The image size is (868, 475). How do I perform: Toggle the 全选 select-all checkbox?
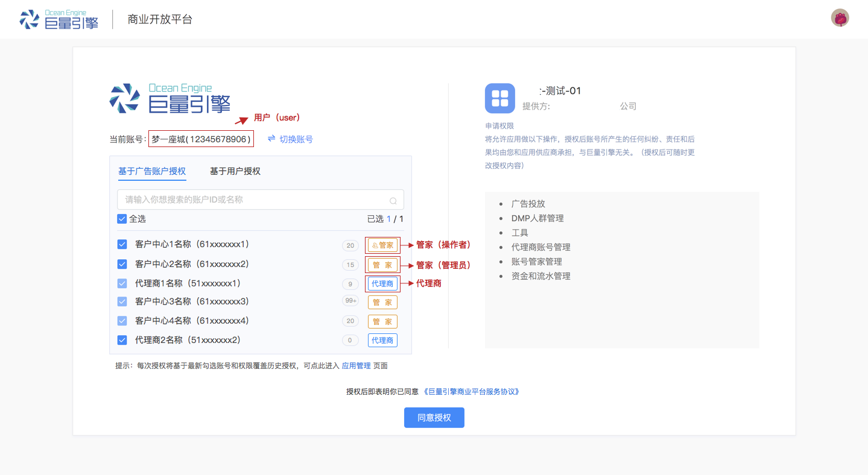click(122, 219)
